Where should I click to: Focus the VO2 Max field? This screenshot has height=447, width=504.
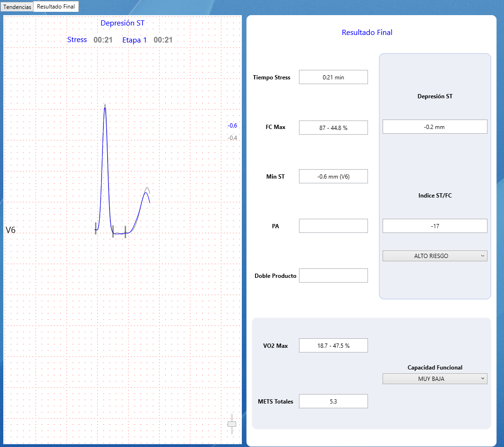click(x=333, y=345)
